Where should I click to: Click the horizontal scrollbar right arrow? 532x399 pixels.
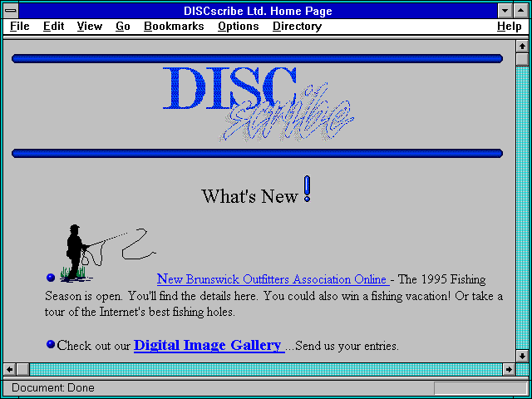(x=509, y=369)
